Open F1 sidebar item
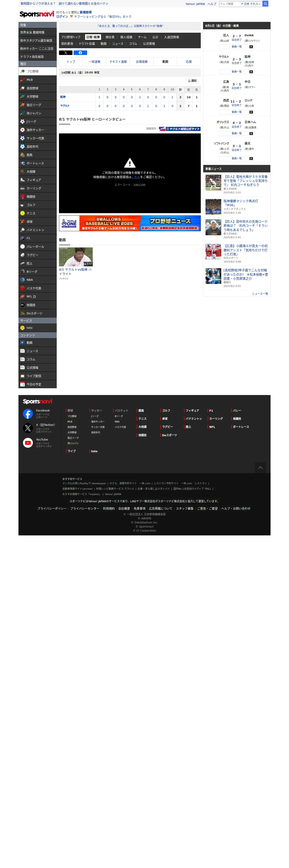Viewport: 289px width, 868px height. coord(37,238)
